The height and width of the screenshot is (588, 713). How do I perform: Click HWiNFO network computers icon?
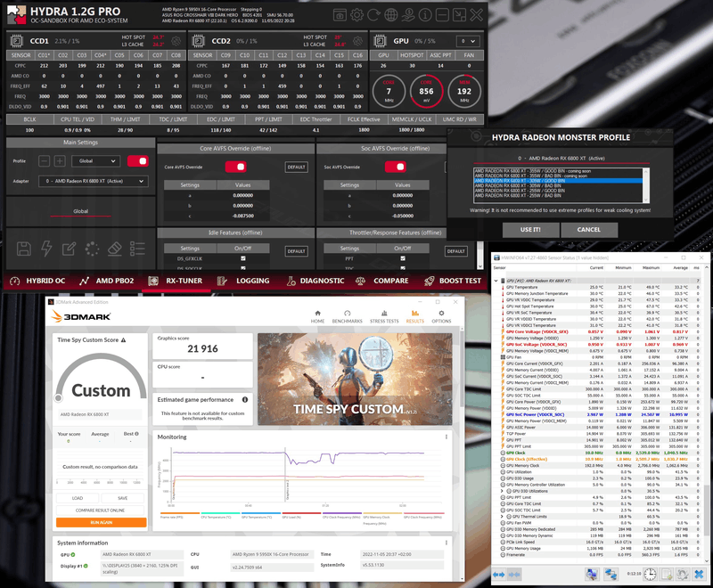click(611, 575)
